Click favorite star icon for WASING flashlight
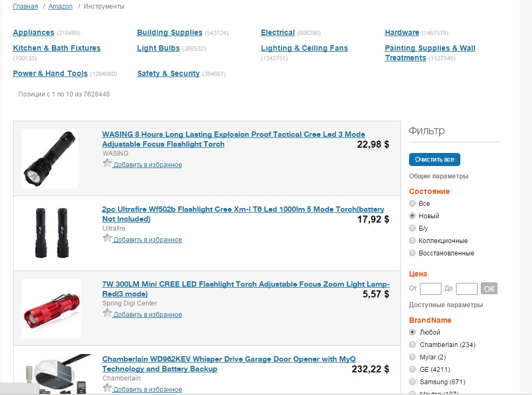 (x=107, y=163)
